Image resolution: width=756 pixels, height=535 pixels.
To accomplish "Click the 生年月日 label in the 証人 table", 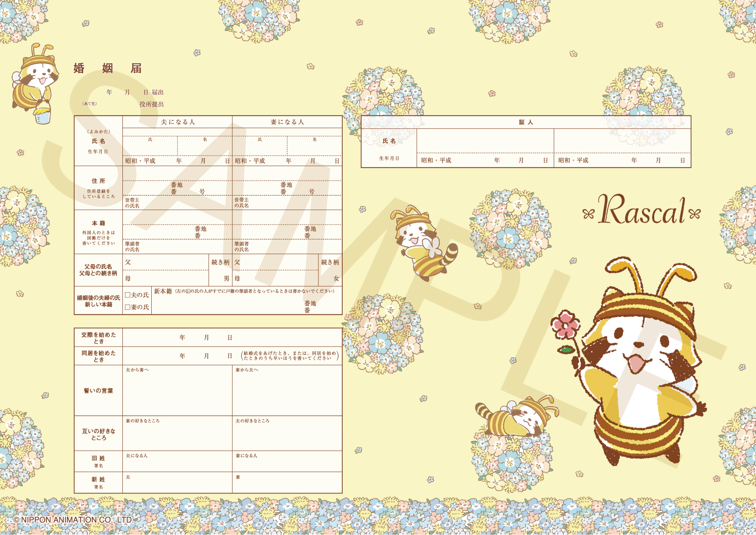I will tap(389, 159).
